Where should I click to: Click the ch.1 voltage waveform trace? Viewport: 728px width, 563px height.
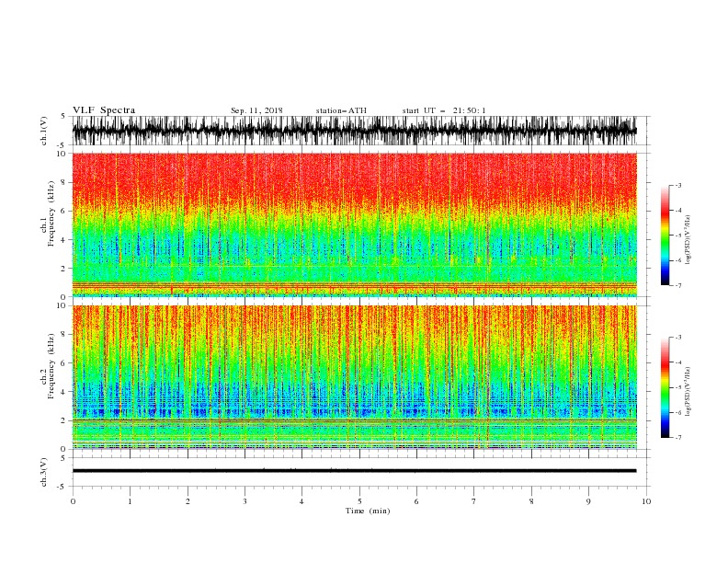tap(354, 131)
